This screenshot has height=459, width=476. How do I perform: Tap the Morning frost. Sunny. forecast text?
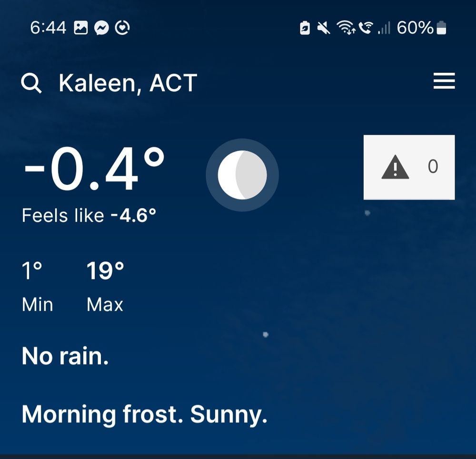point(145,414)
